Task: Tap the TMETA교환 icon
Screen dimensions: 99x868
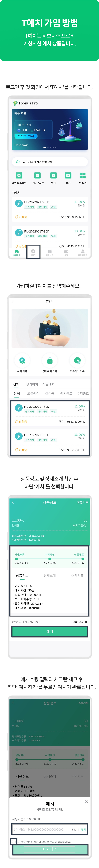Action: point(37,175)
